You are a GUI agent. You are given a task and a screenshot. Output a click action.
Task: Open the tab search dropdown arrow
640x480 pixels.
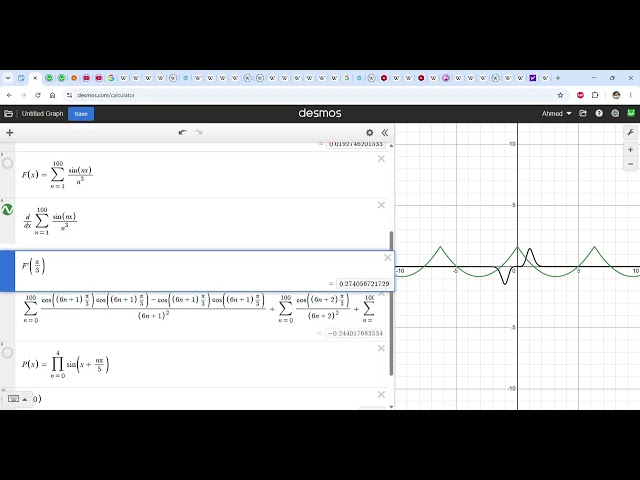click(x=8, y=78)
